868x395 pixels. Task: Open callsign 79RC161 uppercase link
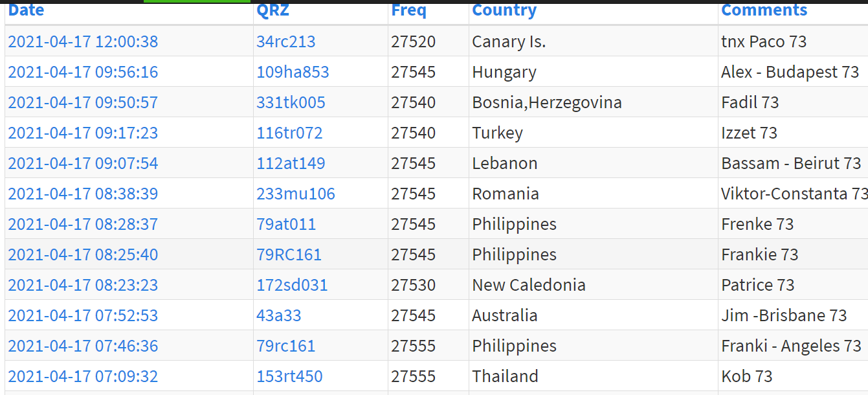coord(289,254)
